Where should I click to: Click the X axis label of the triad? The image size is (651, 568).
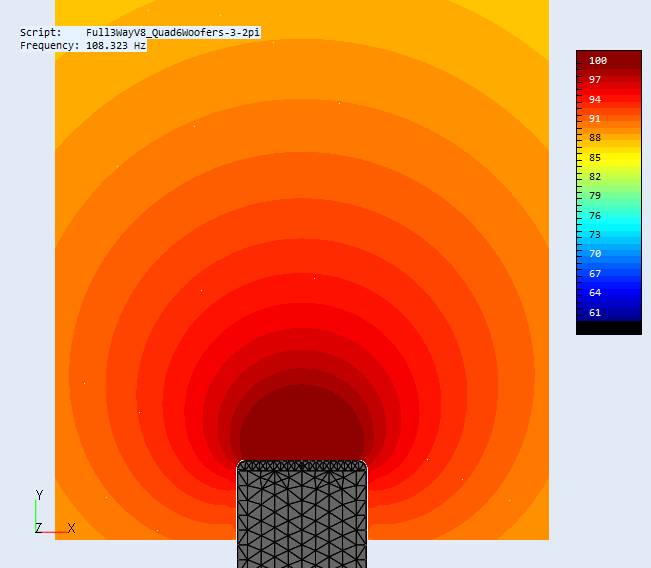point(71,529)
